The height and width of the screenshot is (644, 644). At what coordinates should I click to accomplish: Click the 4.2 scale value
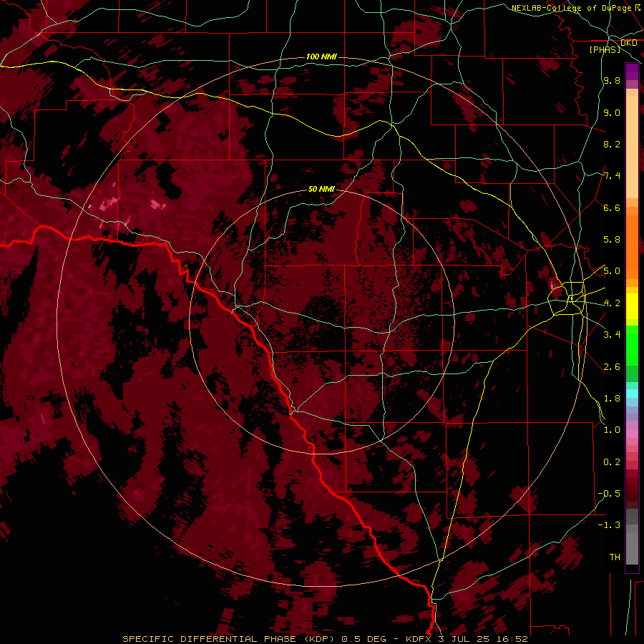[x=612, y=303]
